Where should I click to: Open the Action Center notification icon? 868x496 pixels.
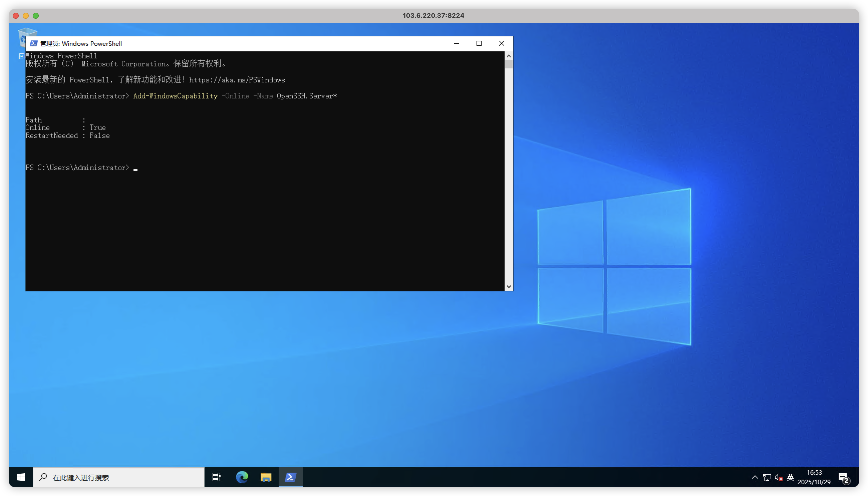tap(844, 478)
